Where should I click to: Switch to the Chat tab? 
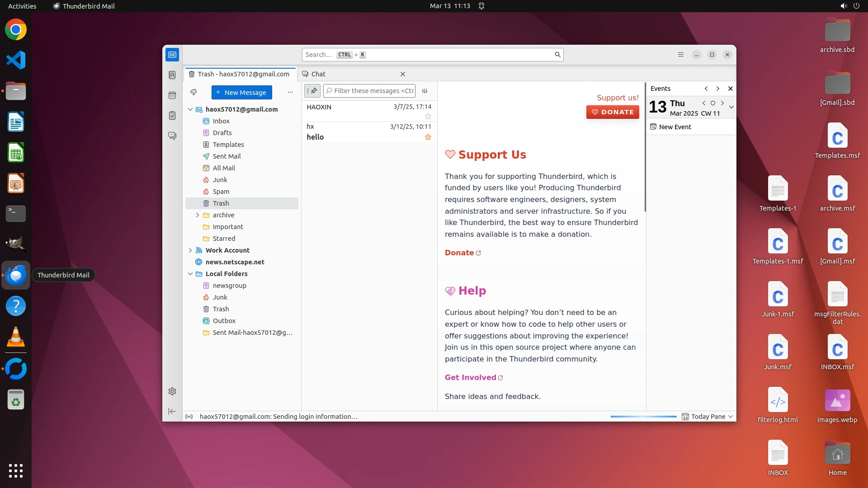pyautogui.click(x=318, y=74)
